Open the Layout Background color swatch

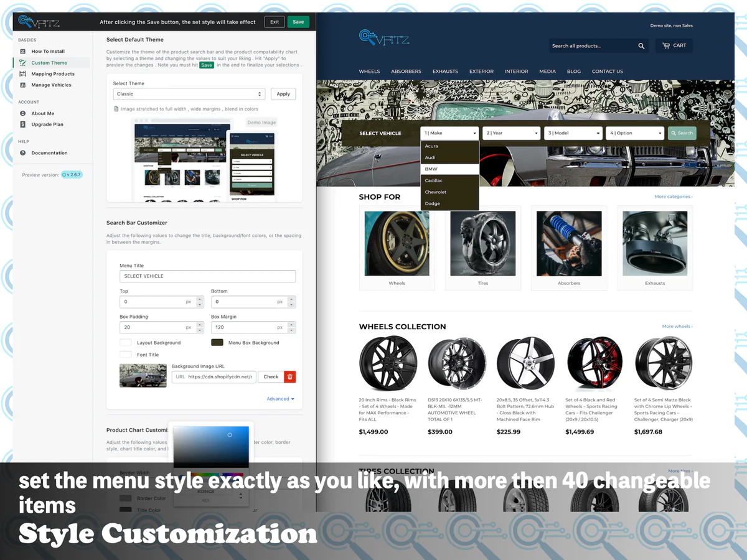pos(126,343)
